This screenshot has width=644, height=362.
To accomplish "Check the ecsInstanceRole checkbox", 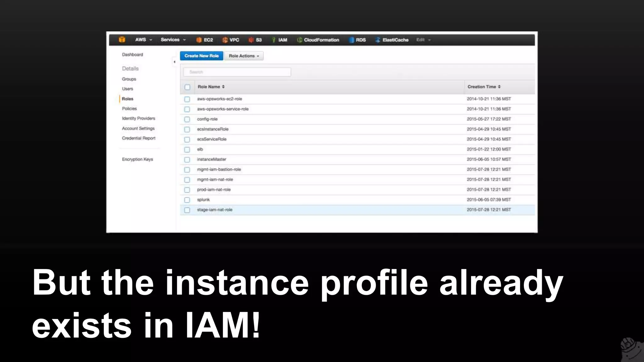I will [x=187, y=129].
